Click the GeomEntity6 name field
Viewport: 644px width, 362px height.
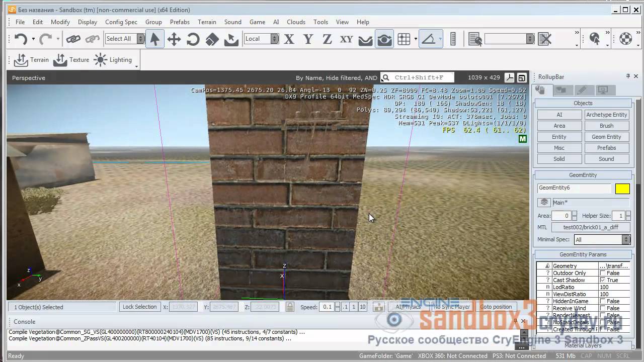point(574,188)
